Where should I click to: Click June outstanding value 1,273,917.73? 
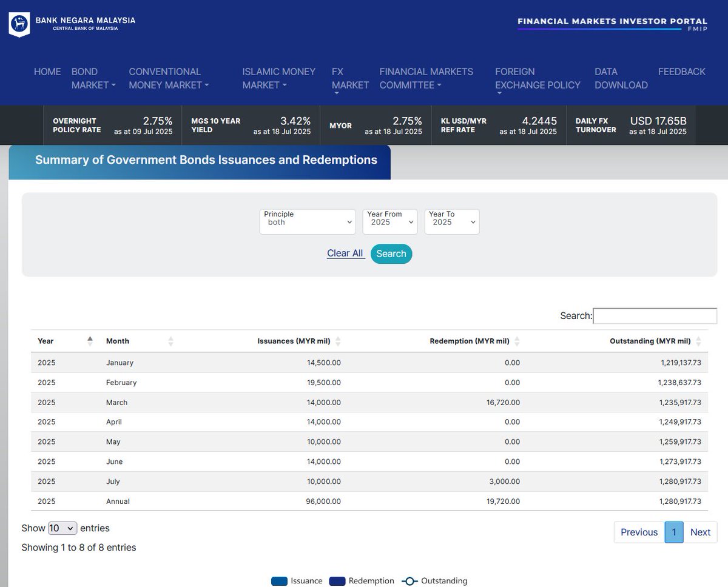pos(679,462)
